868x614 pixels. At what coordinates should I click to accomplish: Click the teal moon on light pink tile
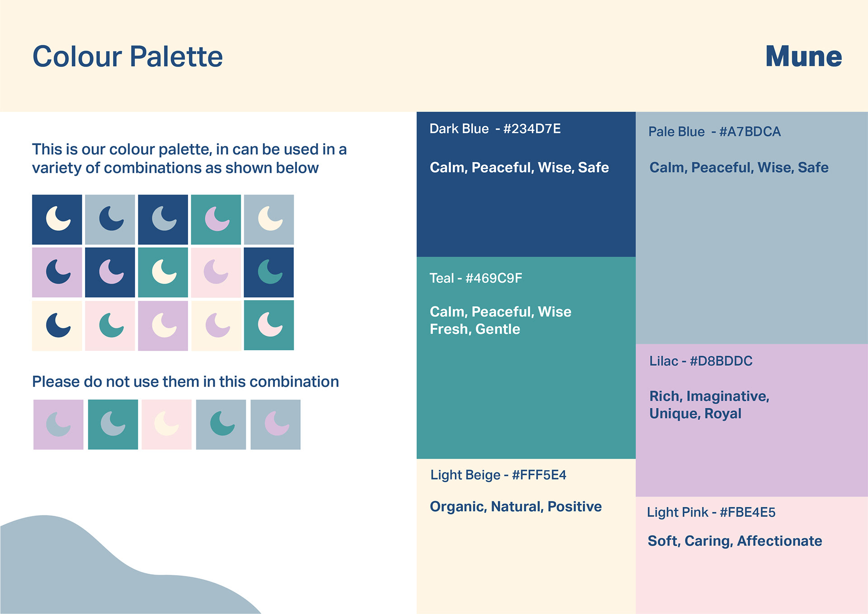coord(110,326)
